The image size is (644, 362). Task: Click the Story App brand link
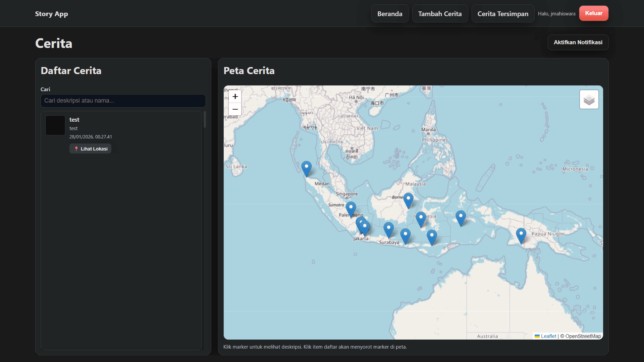pyautogui.click(x=52, y=14)
